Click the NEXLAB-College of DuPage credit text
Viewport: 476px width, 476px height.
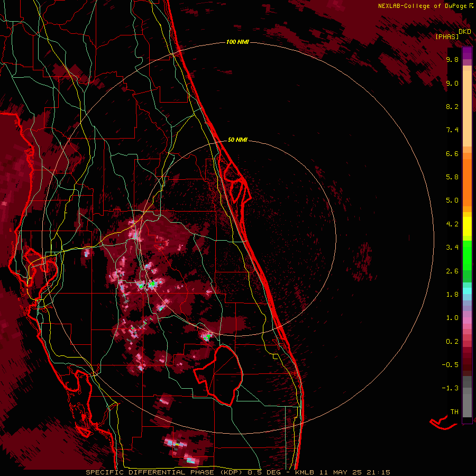coord(423,6)
